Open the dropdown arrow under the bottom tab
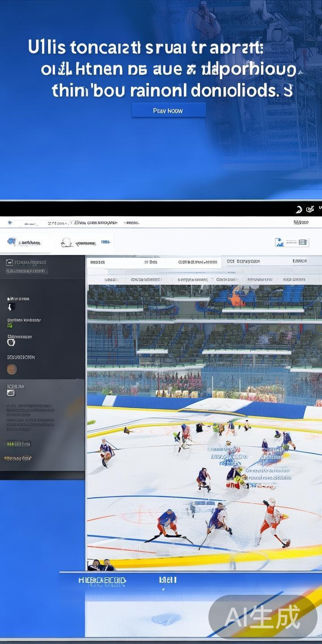The height and width of the screenshot is (644, 322). [163, 589]
